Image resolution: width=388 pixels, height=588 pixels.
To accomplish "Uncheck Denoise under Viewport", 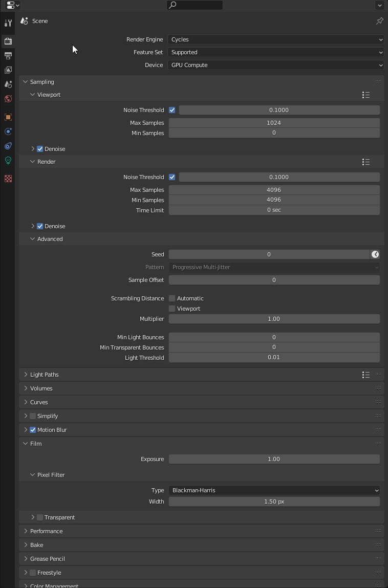I will (40, 149).
